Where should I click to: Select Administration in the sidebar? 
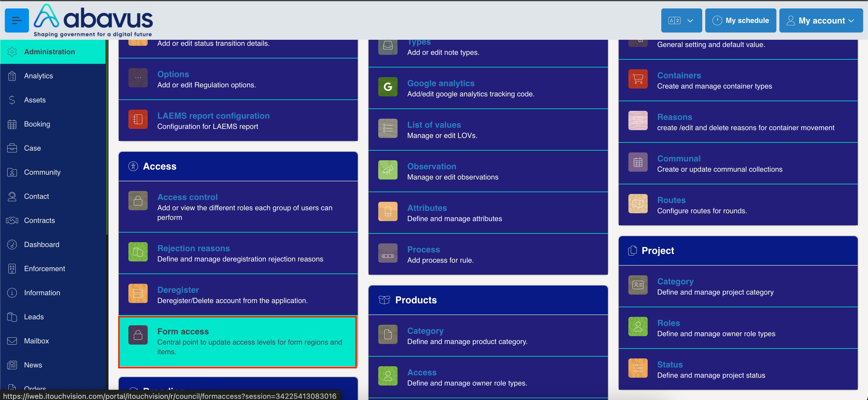click(53, 52)
